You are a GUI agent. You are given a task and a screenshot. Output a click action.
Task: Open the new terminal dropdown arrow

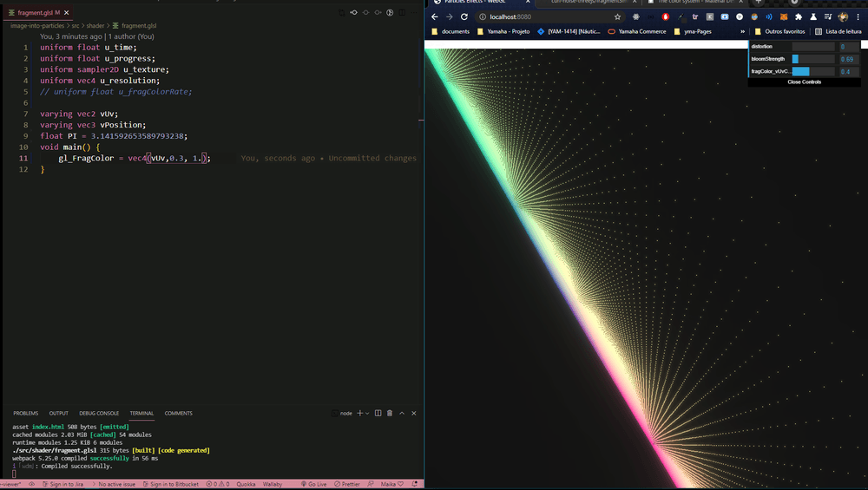368,413
